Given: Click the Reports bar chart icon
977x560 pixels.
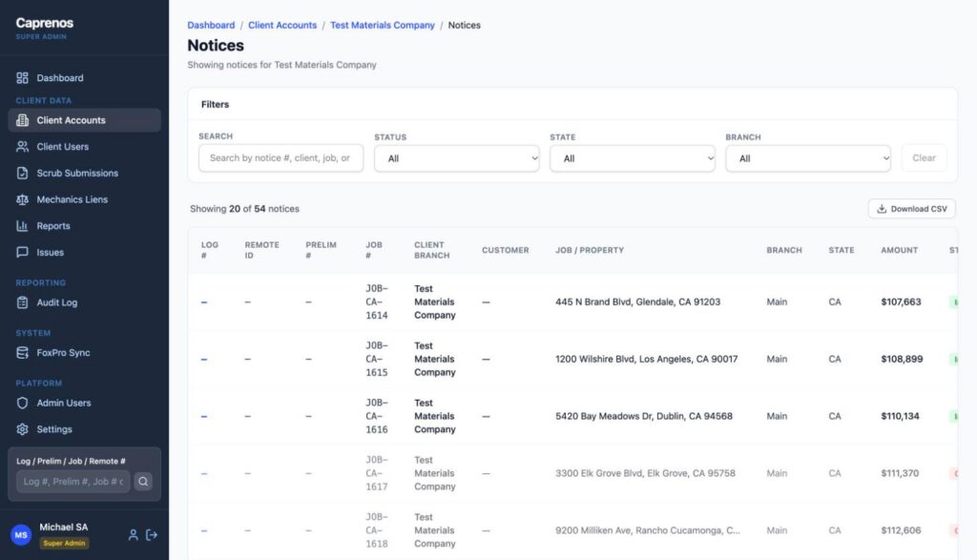Looking at the screenshot, I should click(23, 226).
